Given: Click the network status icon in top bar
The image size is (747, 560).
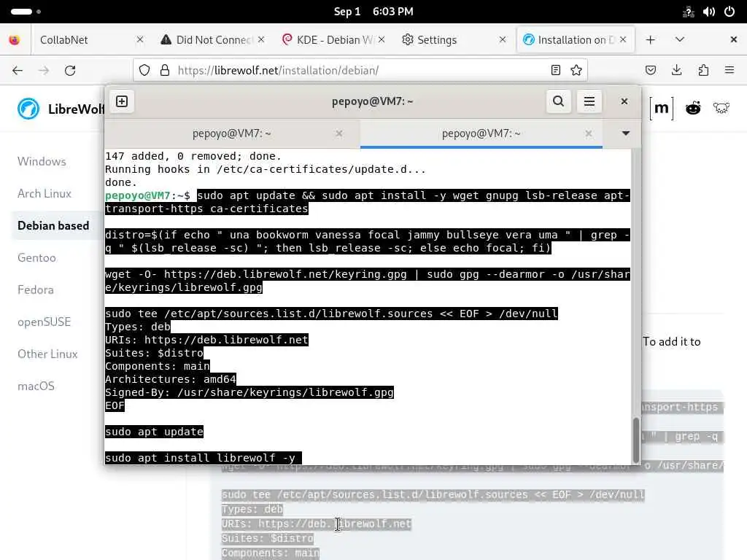Looking at the screenshot, I should [689, 12].
